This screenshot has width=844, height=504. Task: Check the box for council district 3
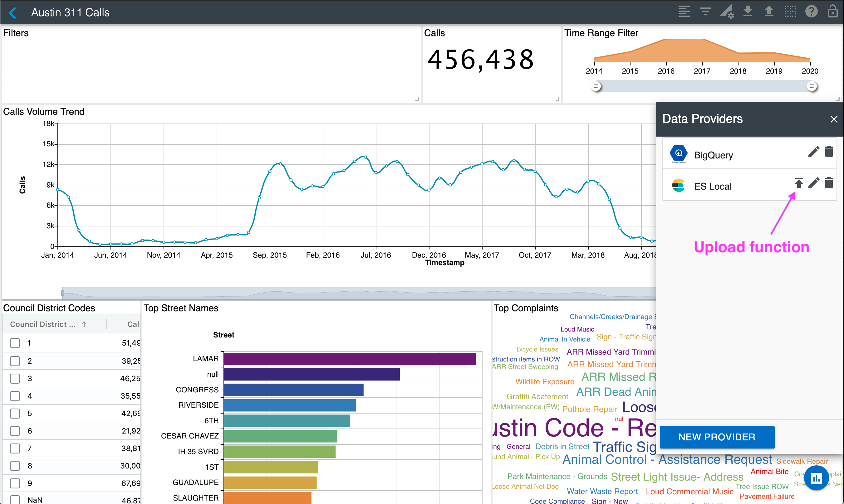pos(15,378)
